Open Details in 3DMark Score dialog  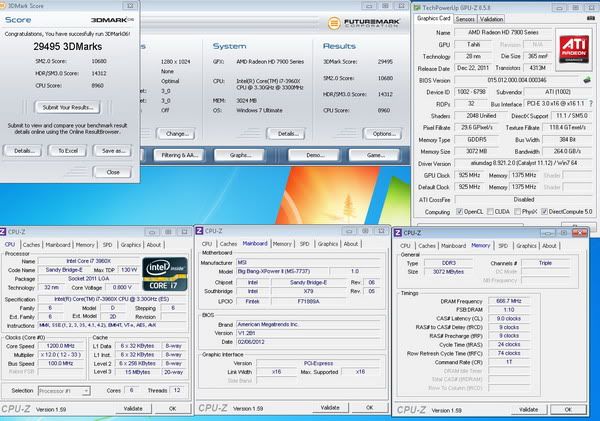(x=24, y=151)
